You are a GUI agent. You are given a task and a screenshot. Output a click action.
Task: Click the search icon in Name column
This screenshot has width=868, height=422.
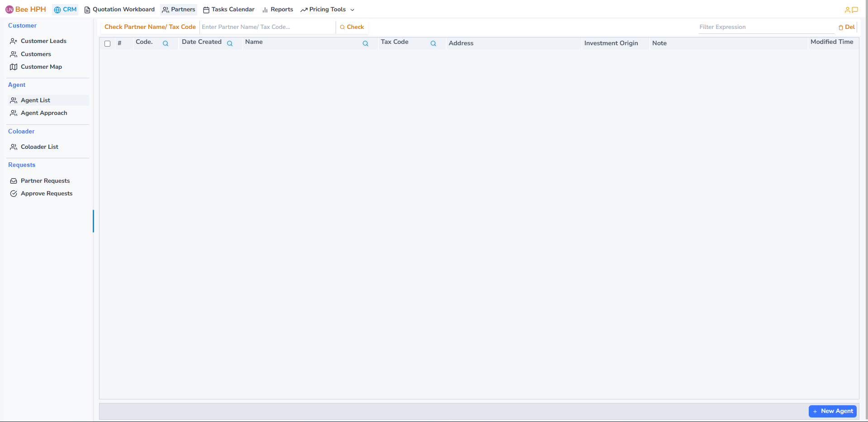click(365, 44)
